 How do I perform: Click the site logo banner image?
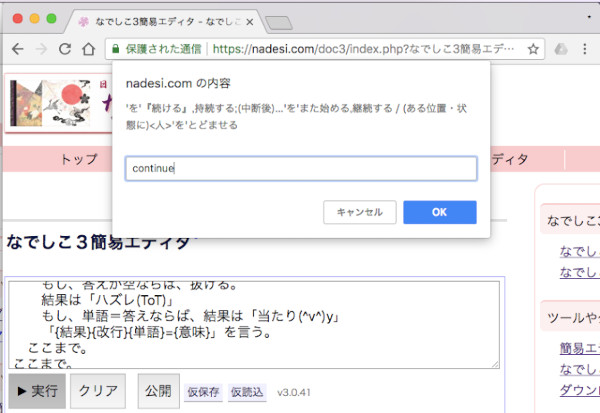[50, 103]
